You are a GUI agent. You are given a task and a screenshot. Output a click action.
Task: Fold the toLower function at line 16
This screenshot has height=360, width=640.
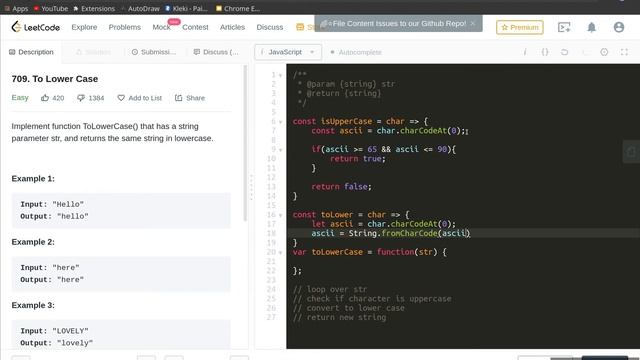tap(280, 215)
